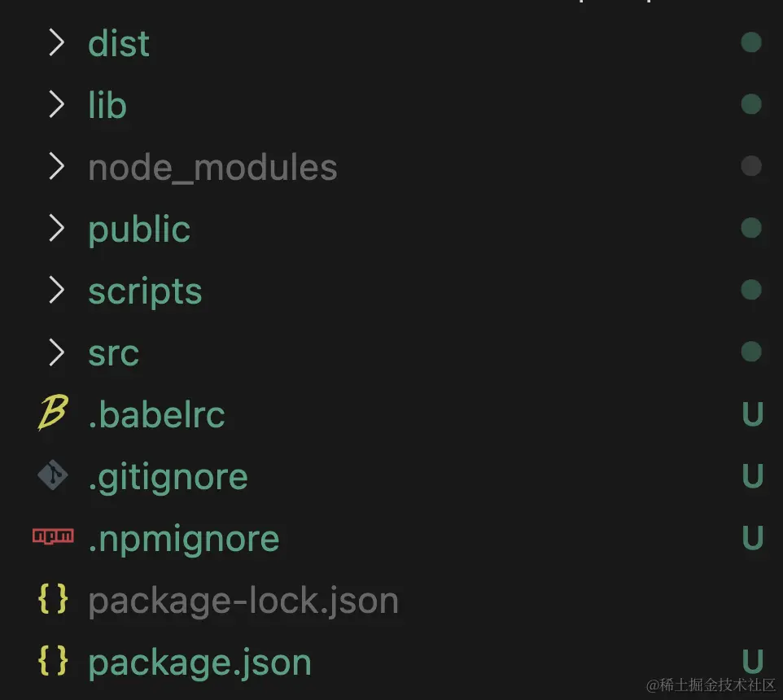Expand the src folder arrow
This screenshot has height=700, width=783.
point(55,352)
